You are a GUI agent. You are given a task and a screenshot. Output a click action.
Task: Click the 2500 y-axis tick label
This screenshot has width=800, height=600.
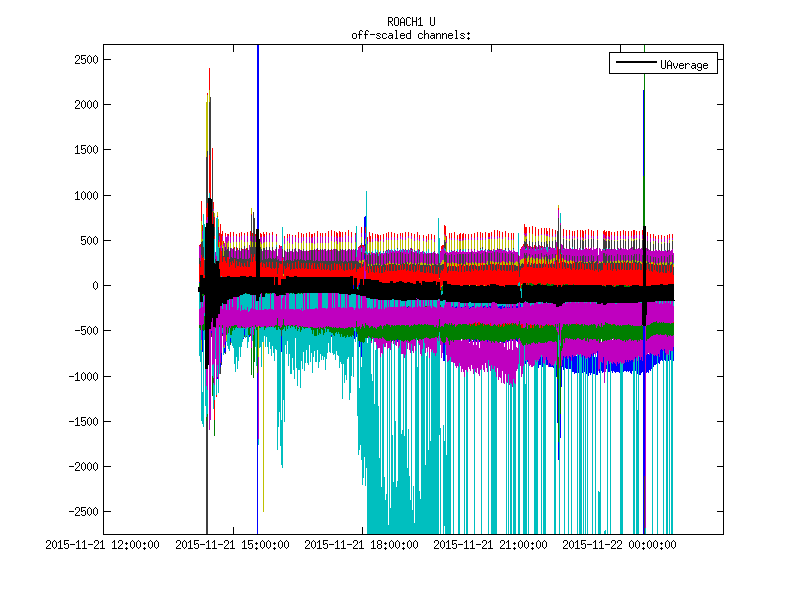pyautogui.click(x=84, y=60)
